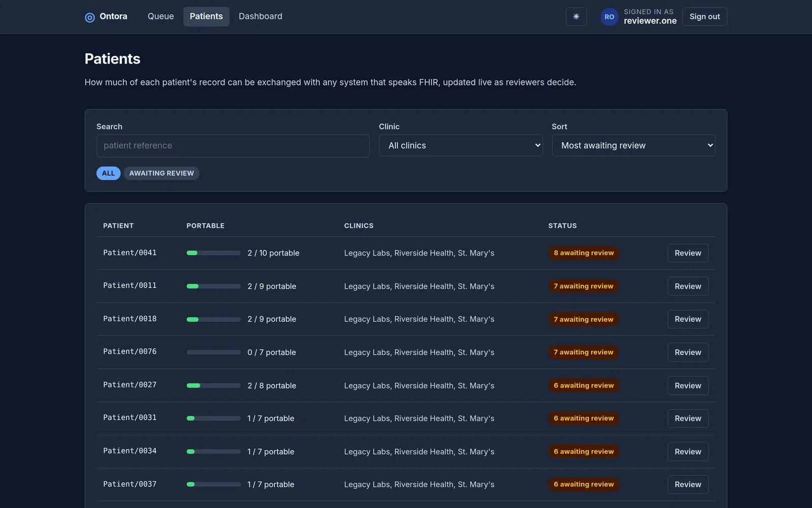The height and width of the screenshot is (508, 812).
Task: Select the Patients tab
Action: click(206, 16)
